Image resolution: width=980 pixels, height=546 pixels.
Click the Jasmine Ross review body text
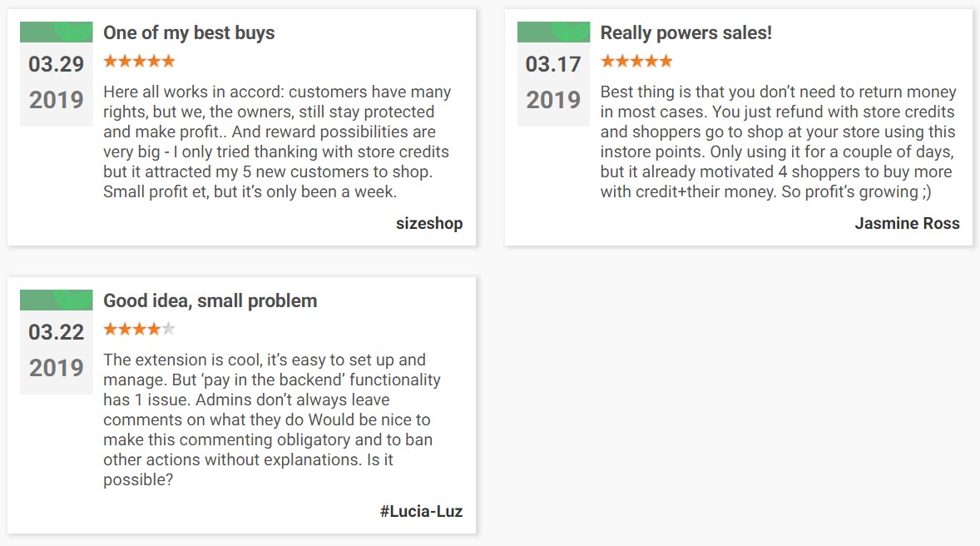coord(778,141)
